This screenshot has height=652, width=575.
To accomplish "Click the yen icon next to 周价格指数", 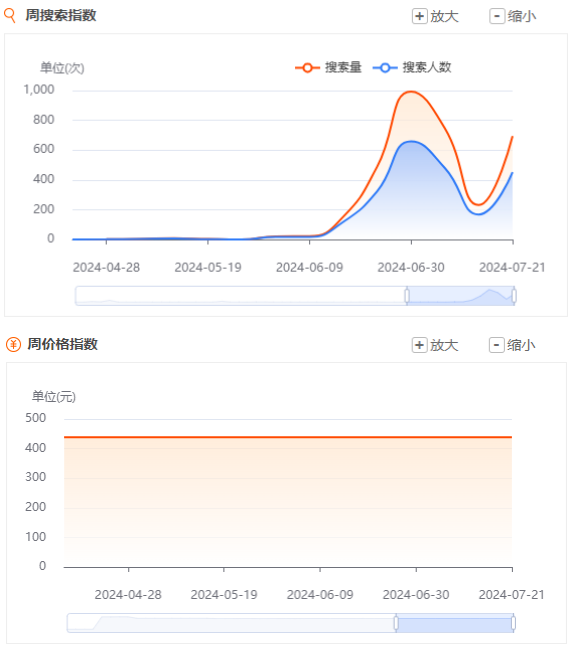I will (13, 344).
